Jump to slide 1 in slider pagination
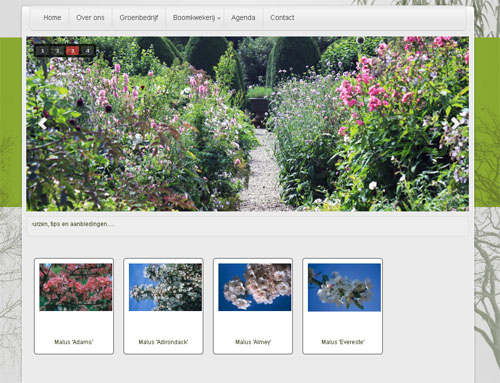 pyautogui.click(x=43, y=51)
